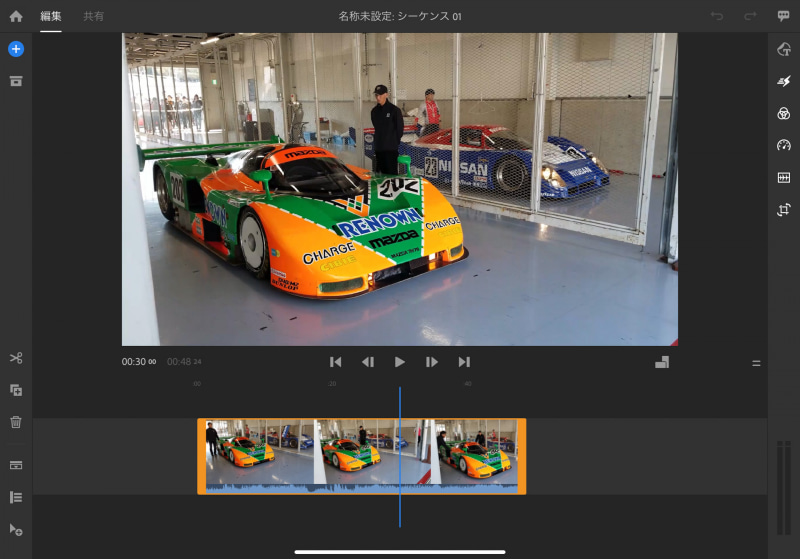
Task: Open the comments speech bubble icon
Action: coord(783,16)
